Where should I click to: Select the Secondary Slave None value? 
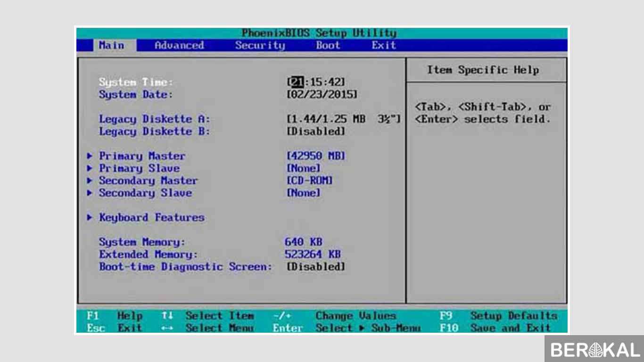tap(304, 193)
